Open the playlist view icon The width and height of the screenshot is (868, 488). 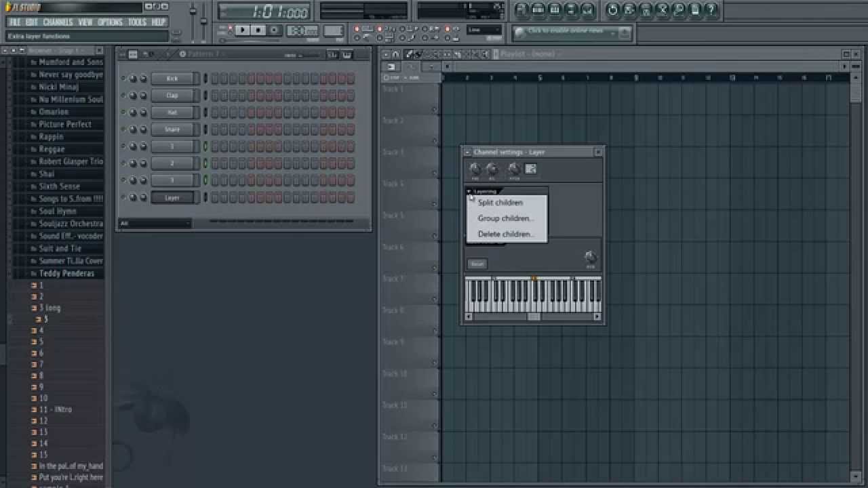521,9
